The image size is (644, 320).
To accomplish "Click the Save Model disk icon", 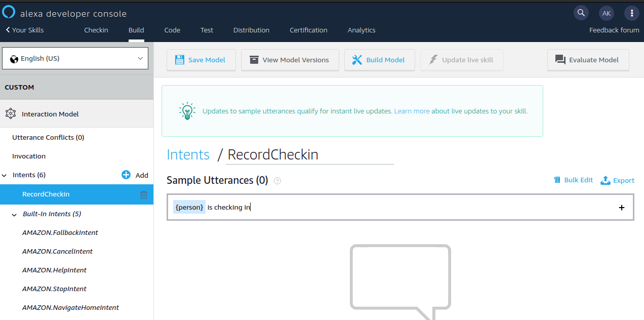I will coord(180,60).
